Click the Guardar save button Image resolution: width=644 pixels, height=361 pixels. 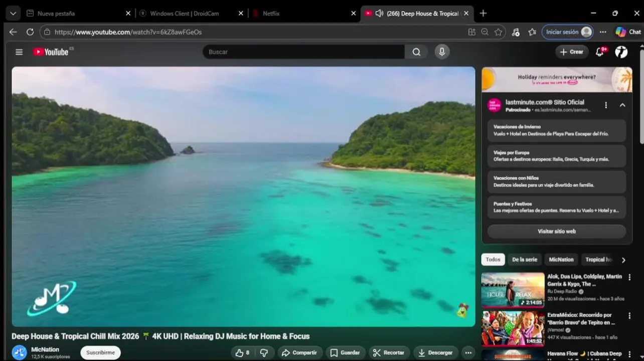(x=345, y=352)
